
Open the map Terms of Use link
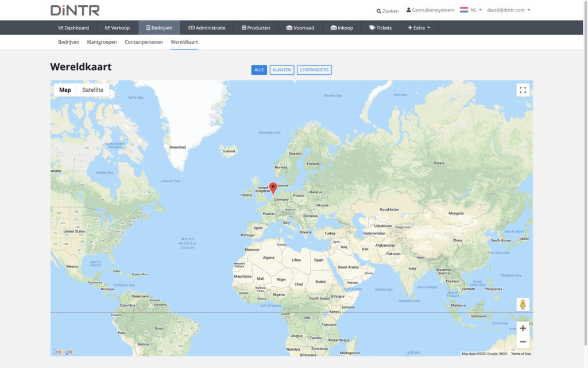tap(521, 354)
